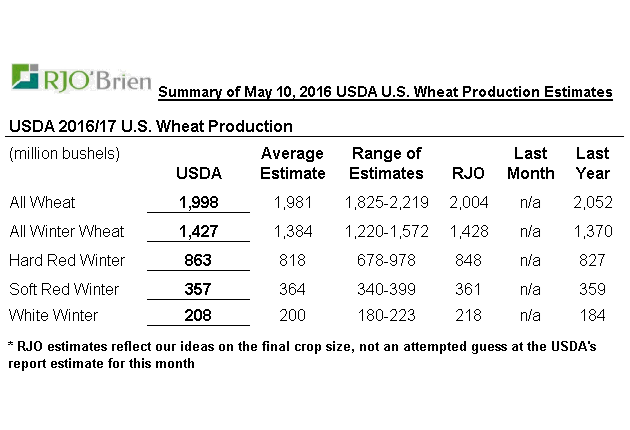
Task: Click the Range of Estimates column header
Action: (x=386, y=163)
